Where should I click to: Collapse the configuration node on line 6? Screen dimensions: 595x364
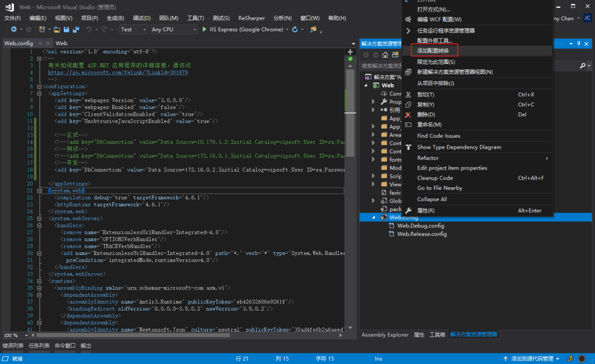(x=39, y=86)
